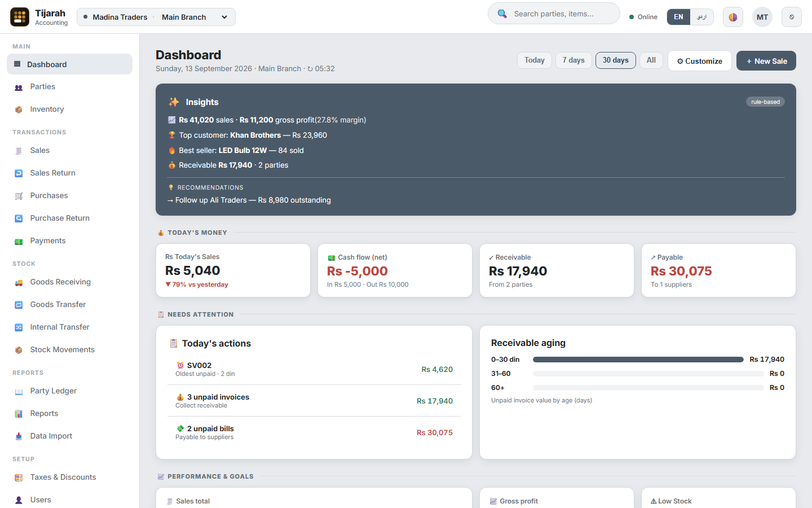Image resolution: width=812 pixels, height=508 pixels.
Task: Click the Goods Transfer icon
Action: 19,305
